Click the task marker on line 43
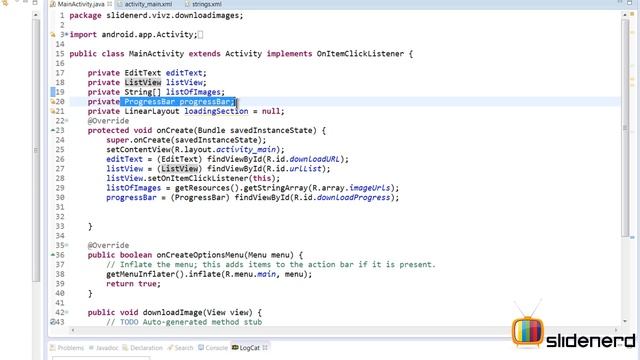Screen dimensions: 640x360 [53, 322]
